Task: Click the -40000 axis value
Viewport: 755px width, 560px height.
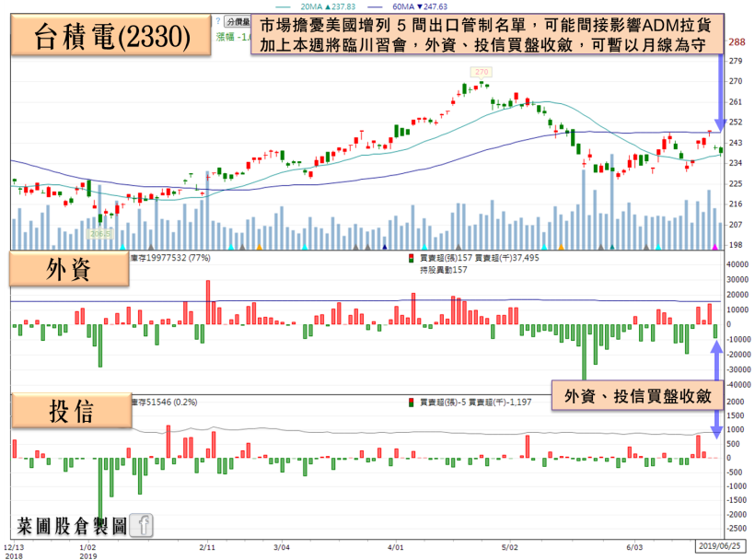Action: pos(738,385)
